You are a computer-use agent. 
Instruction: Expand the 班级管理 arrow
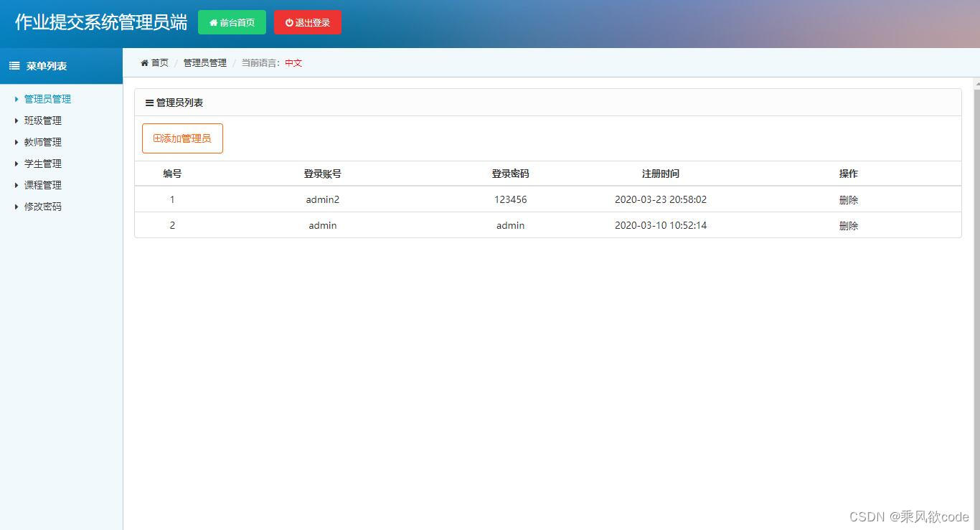tap(17, 120)
